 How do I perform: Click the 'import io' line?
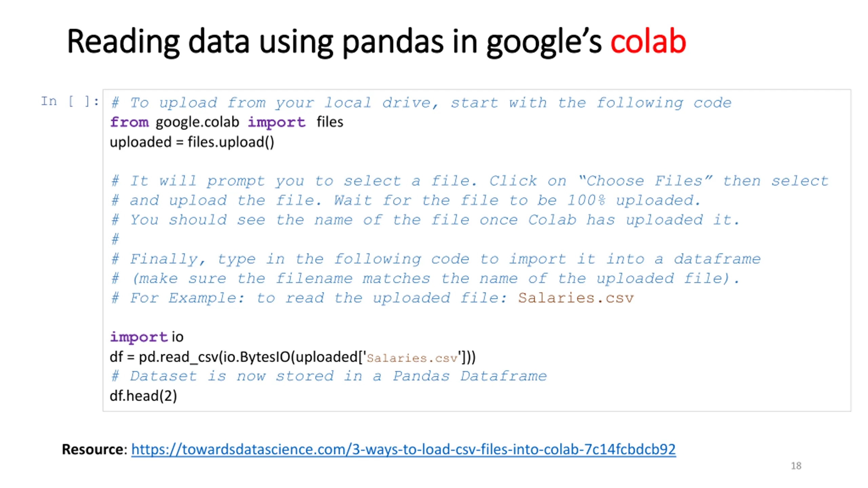tap(146, 337)
